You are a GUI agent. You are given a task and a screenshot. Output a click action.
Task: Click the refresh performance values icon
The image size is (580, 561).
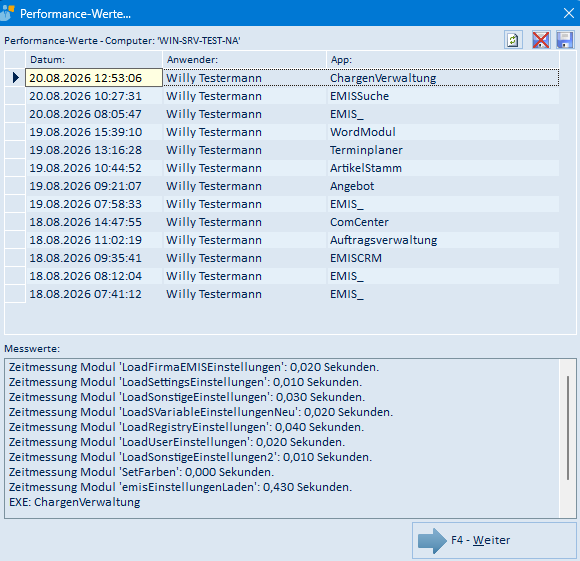click(x=513, y=40)
